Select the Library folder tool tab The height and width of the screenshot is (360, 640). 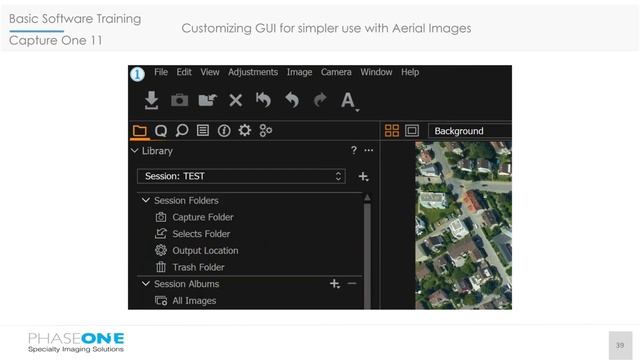[140, 131]
